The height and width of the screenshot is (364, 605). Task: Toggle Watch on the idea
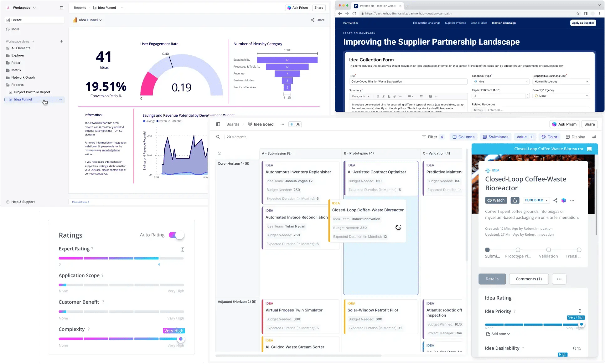point(496,200)
